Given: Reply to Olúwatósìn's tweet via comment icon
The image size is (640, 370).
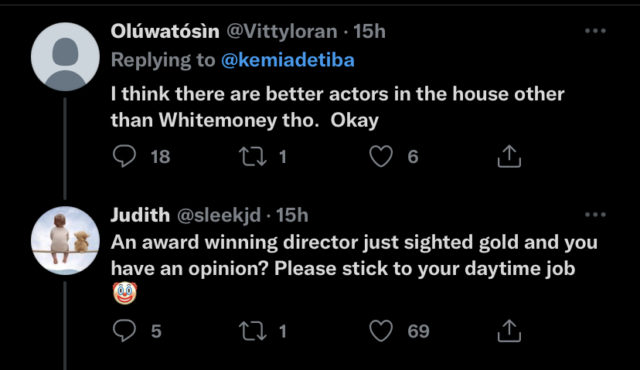Looking at the screenshot, I should click(124, 156).
